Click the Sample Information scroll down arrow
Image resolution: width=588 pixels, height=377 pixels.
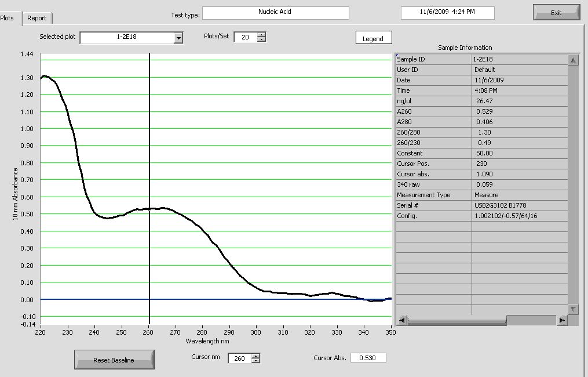click(573, 309)
